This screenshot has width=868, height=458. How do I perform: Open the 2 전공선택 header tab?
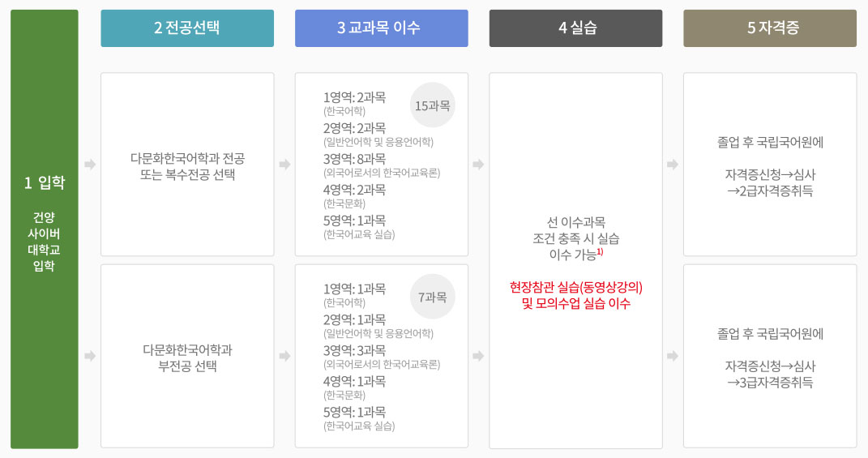pos(187,28)
